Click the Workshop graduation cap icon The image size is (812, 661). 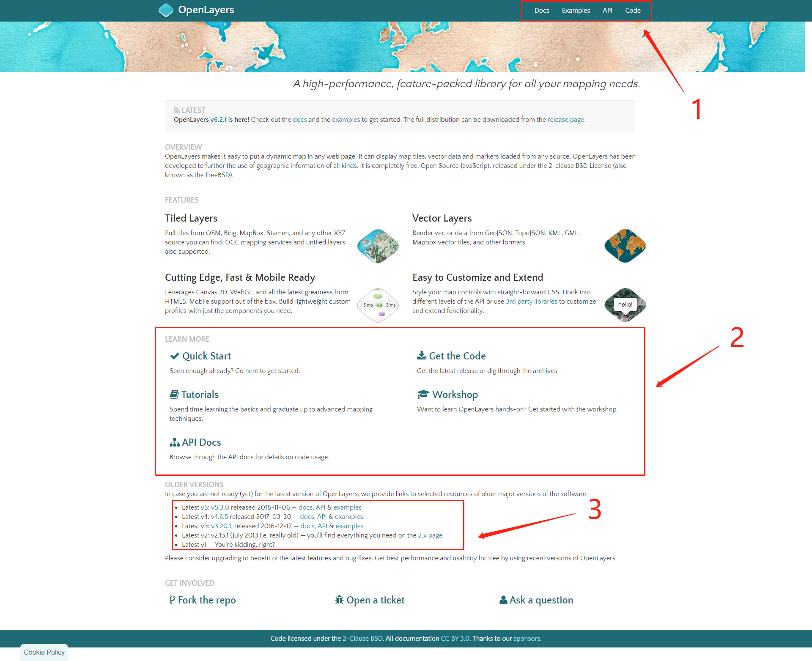click(x=423, y=394)
